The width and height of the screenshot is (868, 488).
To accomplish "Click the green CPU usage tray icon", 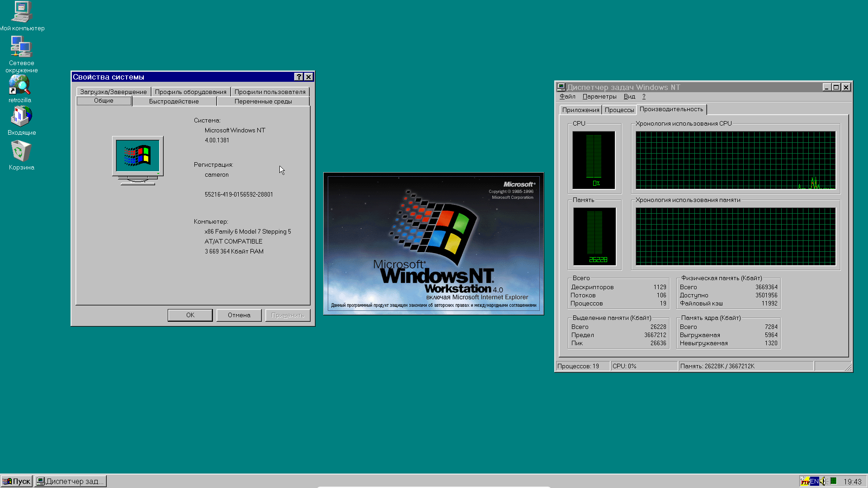I will (833, 481).
